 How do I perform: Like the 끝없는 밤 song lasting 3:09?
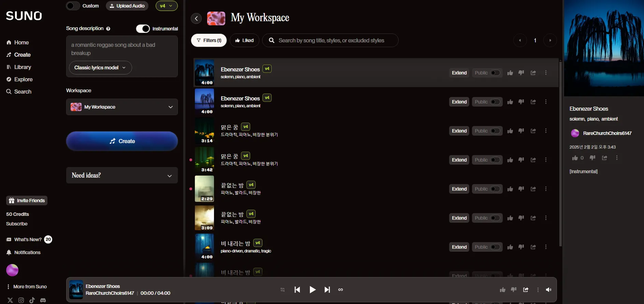510,218
